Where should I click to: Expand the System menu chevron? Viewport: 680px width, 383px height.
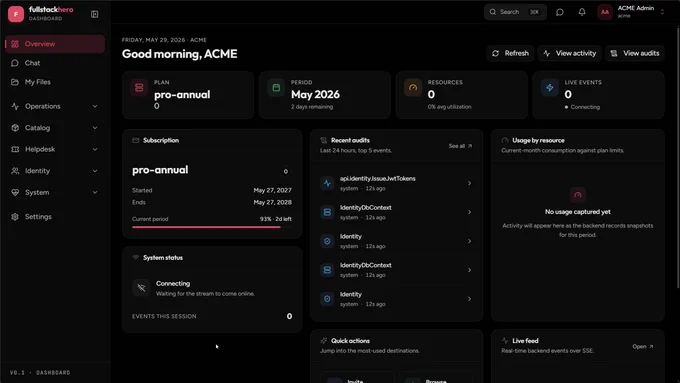[95, 192]
